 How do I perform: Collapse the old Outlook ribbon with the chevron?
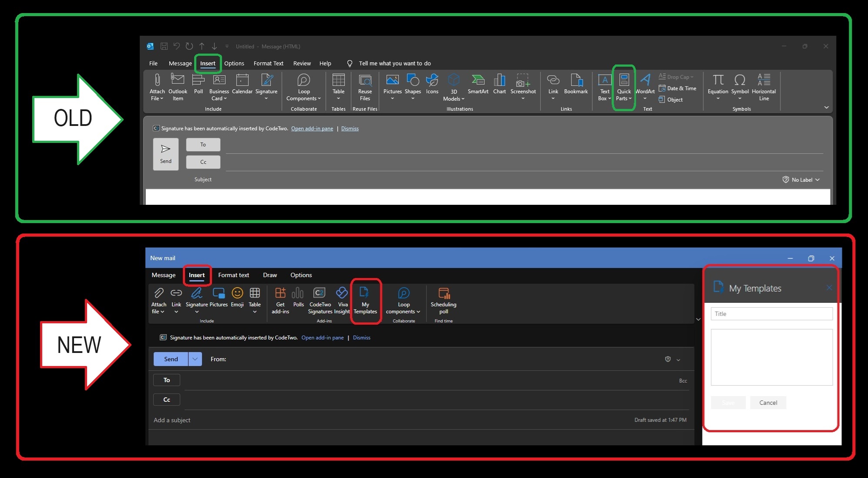pos(826,108)
